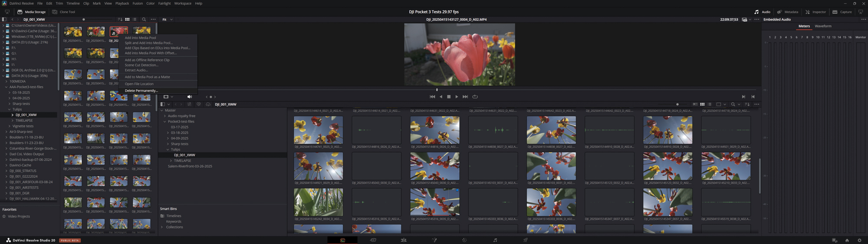Collapse the AAA-Pocket3-test-files folder in storage
868x244 pixels.
point(7,87)
